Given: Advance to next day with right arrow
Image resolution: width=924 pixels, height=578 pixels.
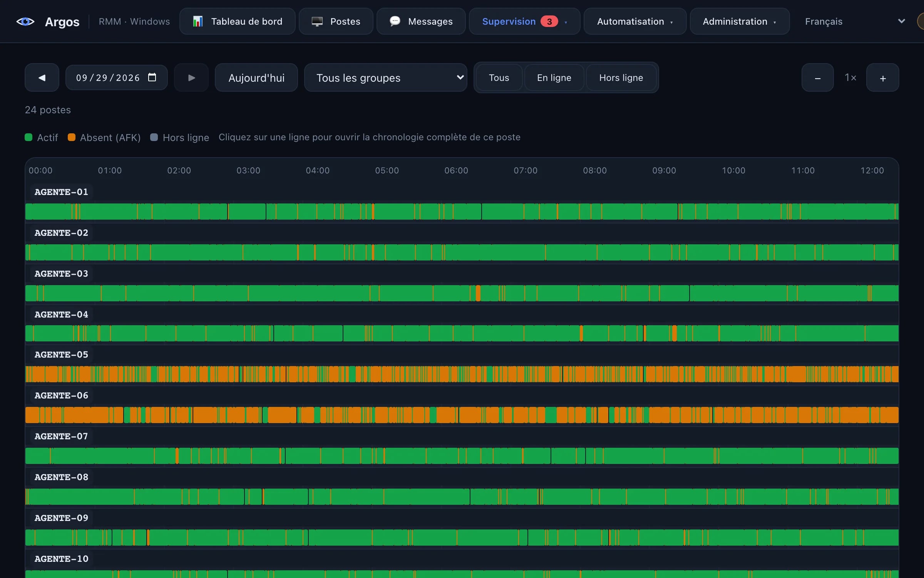Looking at the screenshot, I should pos(191,77).
